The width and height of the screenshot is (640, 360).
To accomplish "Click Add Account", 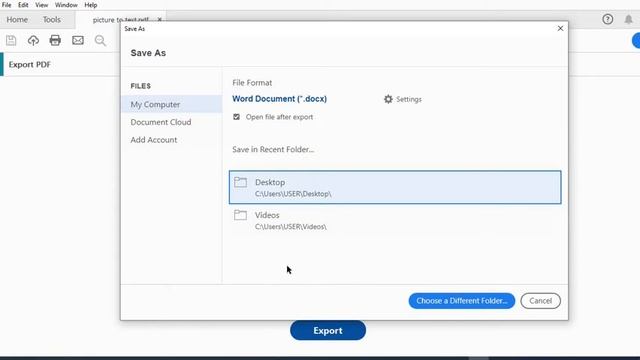I will (154, 140).
